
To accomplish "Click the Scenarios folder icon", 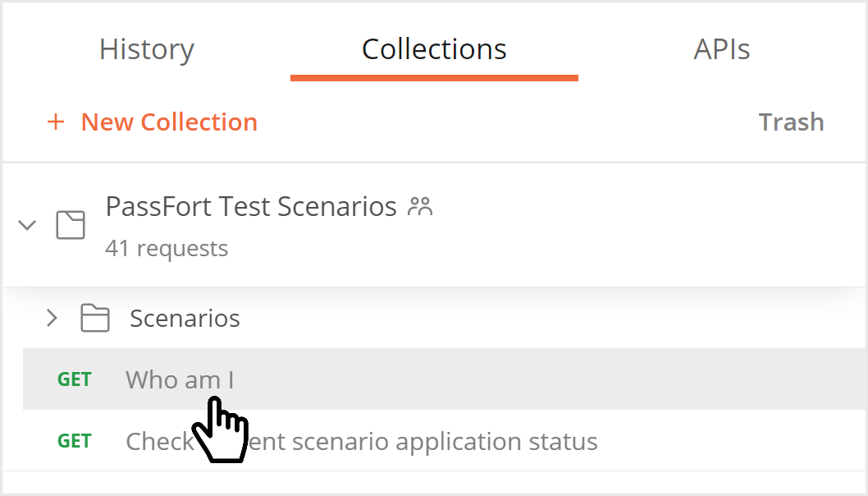I will point(95,318).
